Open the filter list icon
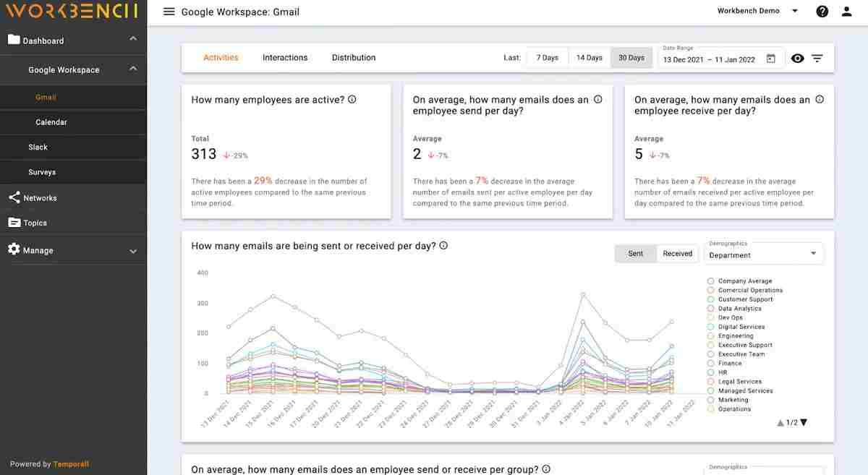This screenshot has width=868, height=475. (x=817, y=59)
